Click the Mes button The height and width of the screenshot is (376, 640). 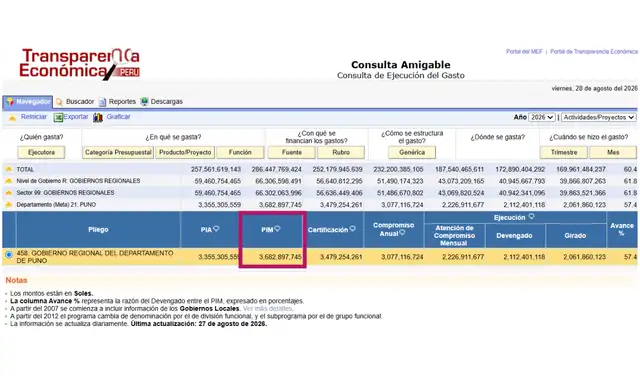click(613, 152)
